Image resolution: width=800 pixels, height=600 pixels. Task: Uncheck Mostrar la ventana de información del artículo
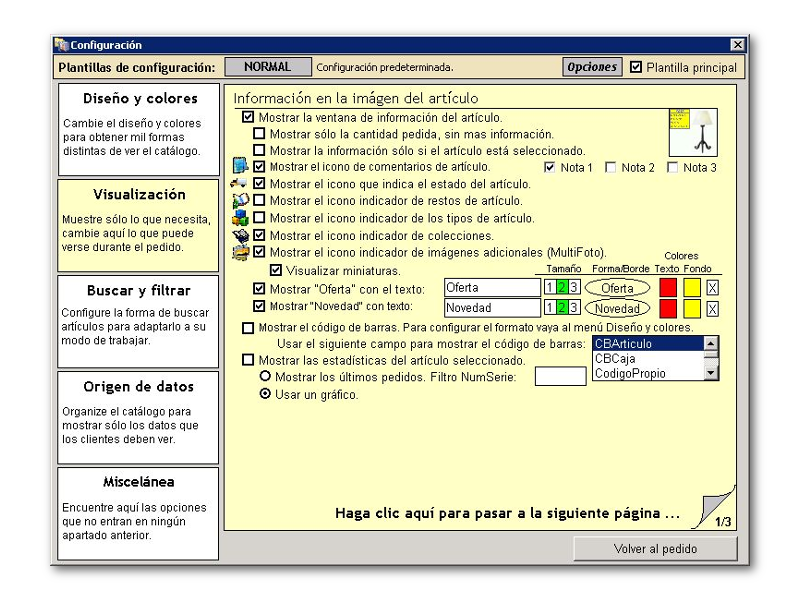point(248,117)
